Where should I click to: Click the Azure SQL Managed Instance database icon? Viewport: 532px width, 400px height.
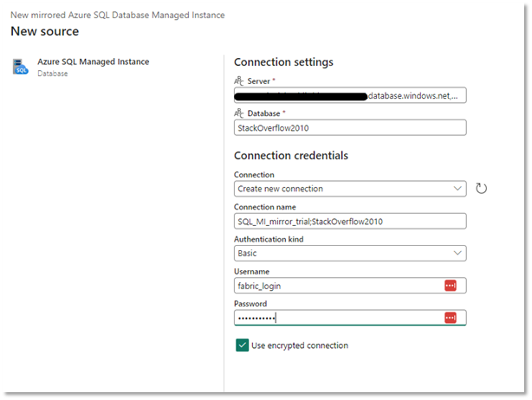20,67
